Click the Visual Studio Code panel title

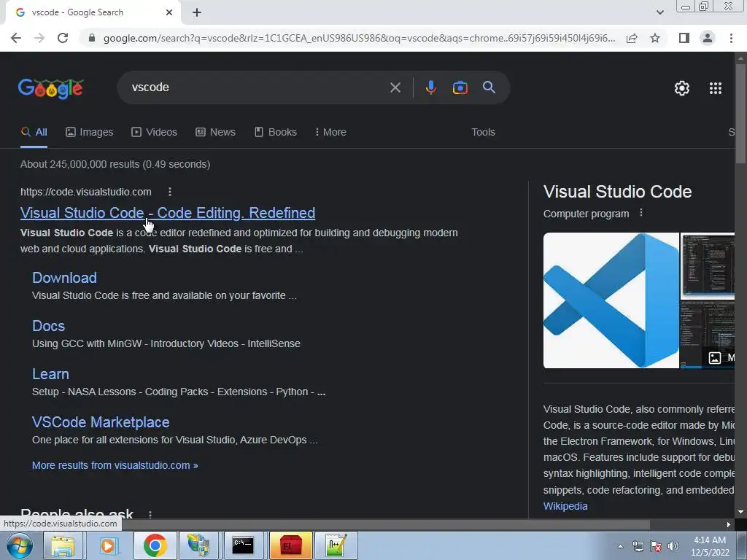tap(617, 192)
